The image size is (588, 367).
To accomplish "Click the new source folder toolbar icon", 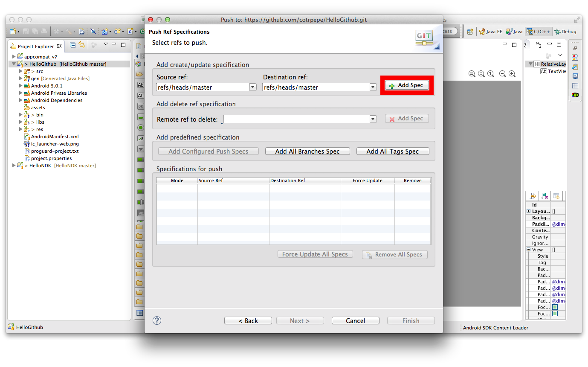I will tap(117, 31).
